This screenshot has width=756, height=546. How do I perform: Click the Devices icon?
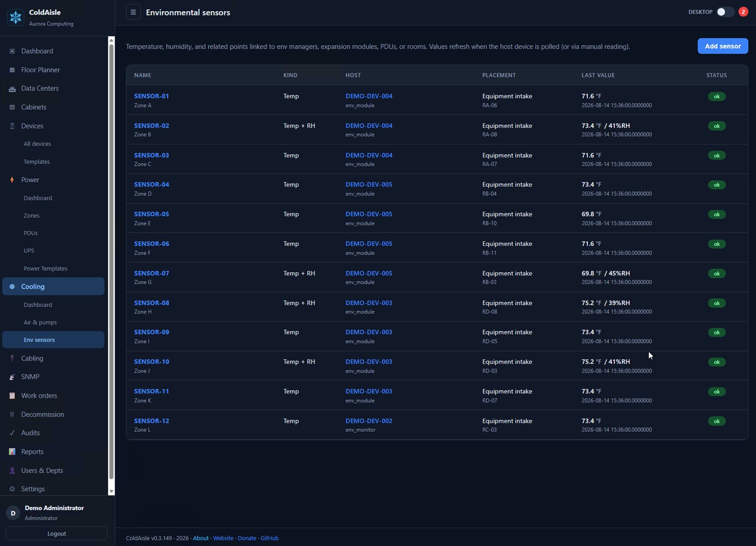(x=12, y=126)
